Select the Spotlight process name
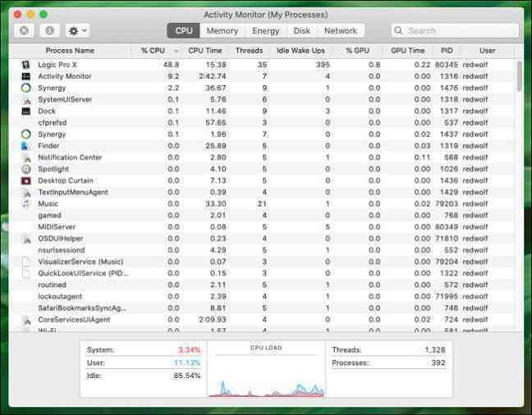The width and height of the screenshot is (532, 415). [x=53, y=169]
